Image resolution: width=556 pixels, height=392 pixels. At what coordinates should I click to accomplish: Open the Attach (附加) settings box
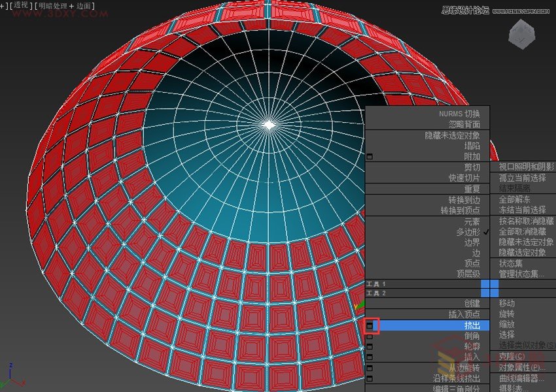point(370,157)
